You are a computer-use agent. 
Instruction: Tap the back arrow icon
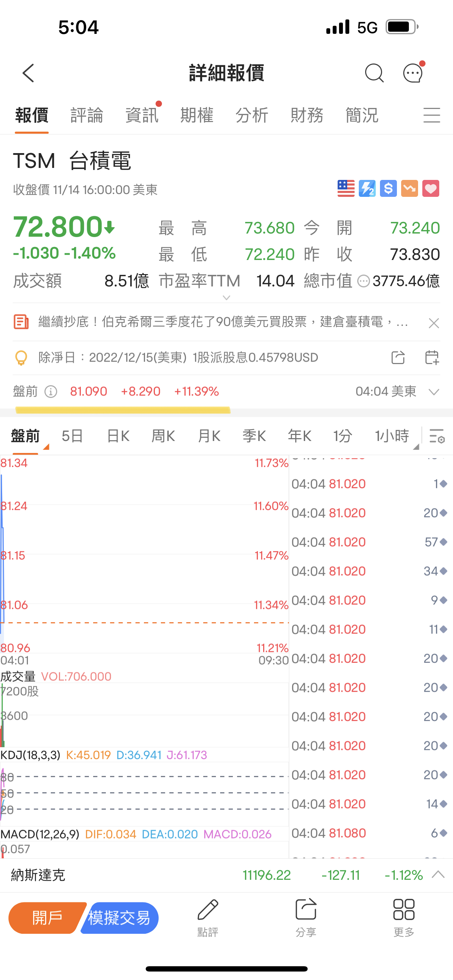tap(29, 73)
